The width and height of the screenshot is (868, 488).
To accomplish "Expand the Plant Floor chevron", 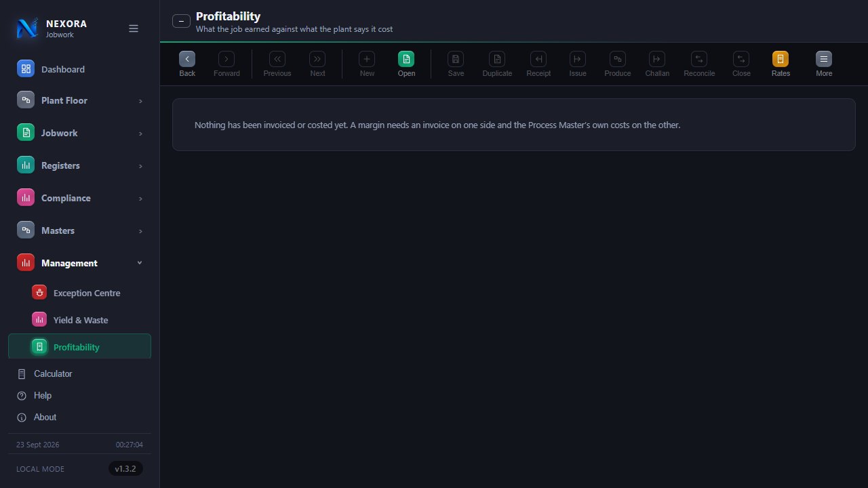I will [140, 101].
